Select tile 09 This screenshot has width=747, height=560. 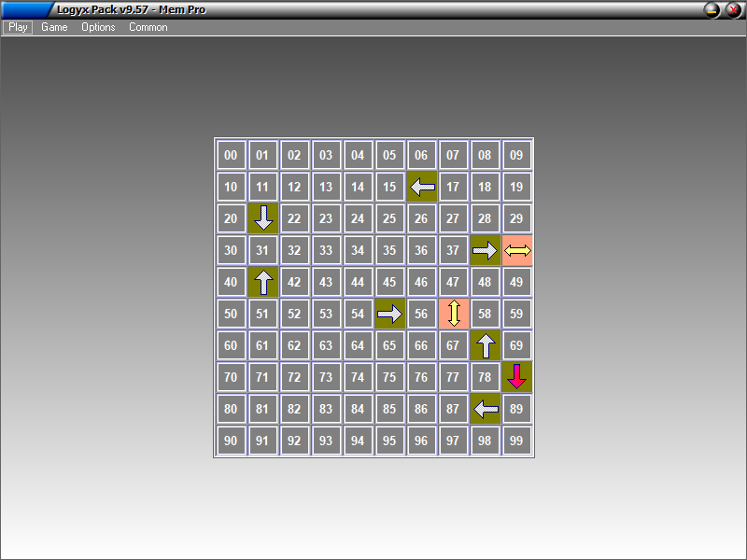point(517,155)
